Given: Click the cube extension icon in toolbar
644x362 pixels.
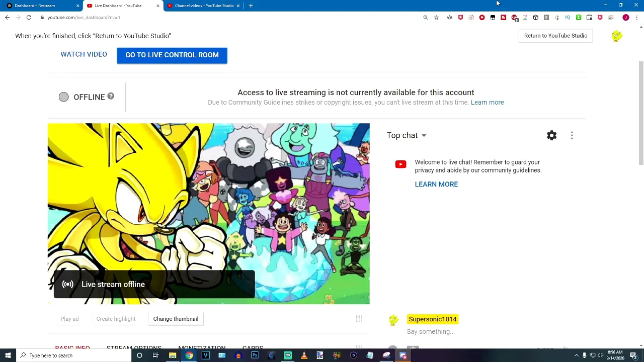Looking at the screenshot, I should click(x=536, y=18).
